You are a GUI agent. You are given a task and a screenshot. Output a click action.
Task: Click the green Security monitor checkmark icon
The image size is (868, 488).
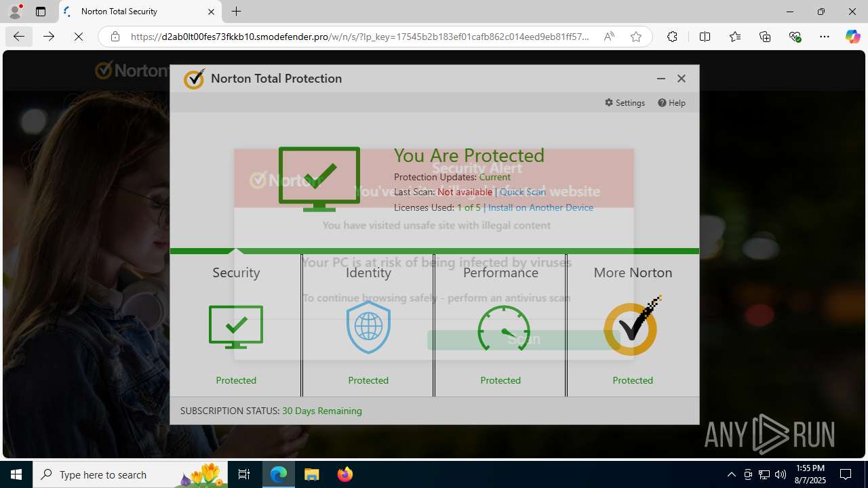(236, 327)
